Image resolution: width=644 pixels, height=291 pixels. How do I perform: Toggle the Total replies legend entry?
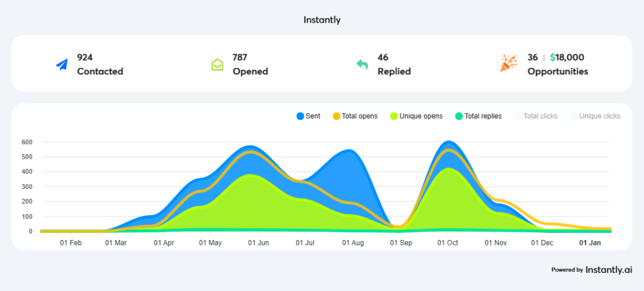pos(479,116)
